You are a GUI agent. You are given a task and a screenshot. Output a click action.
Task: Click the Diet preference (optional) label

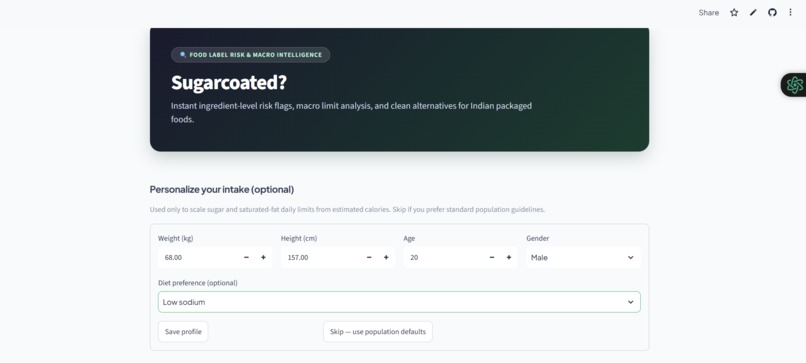[x=198, y=283]
